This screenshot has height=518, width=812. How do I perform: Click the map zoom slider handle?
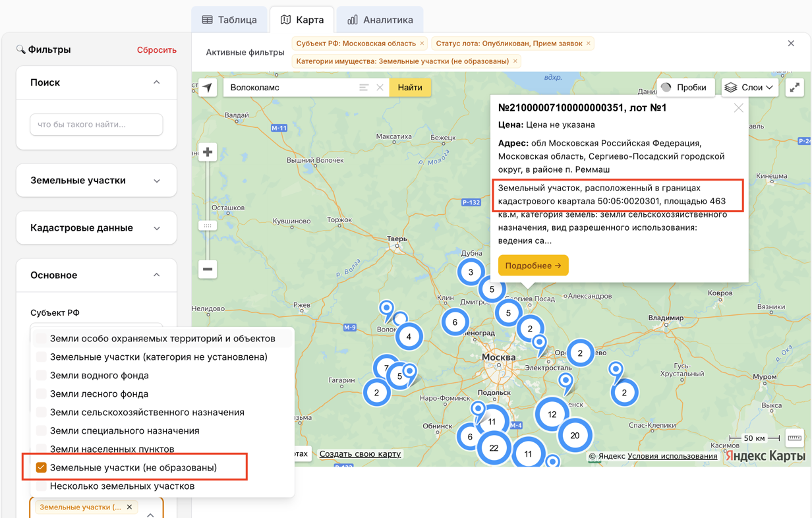208,225
